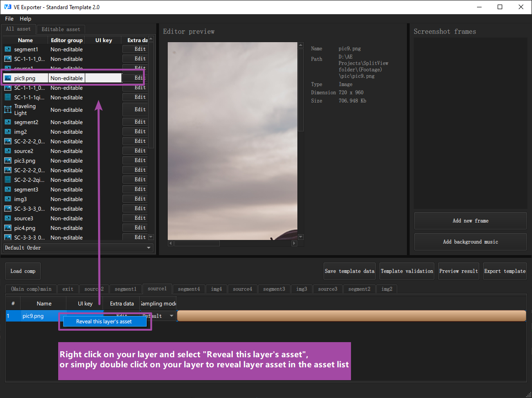Click the UI key cell of pic9.png asset
The image size is (532, 398).
point(103,78)
